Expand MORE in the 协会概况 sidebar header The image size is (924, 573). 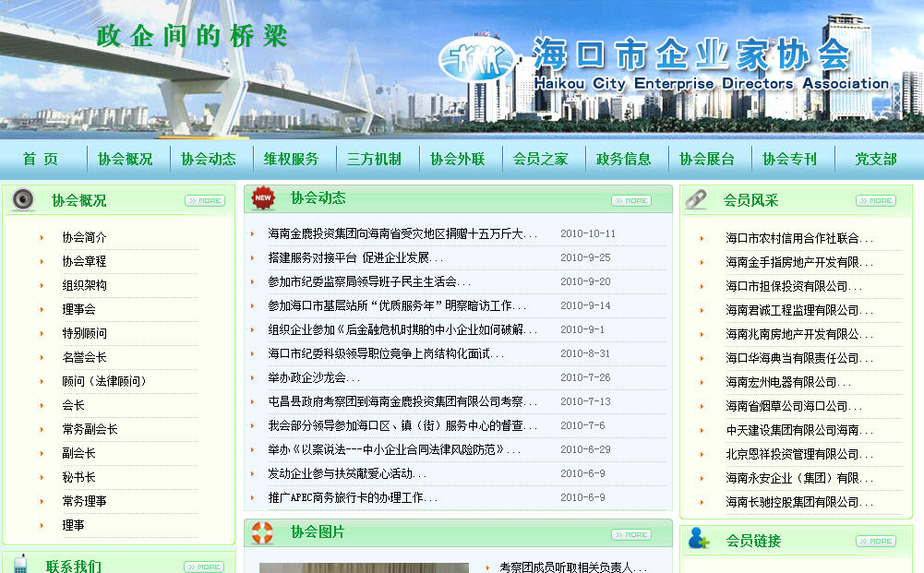204,200
